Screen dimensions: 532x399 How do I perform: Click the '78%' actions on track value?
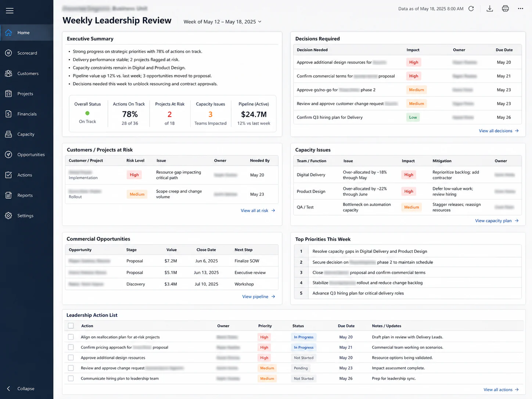click(130, 114)
